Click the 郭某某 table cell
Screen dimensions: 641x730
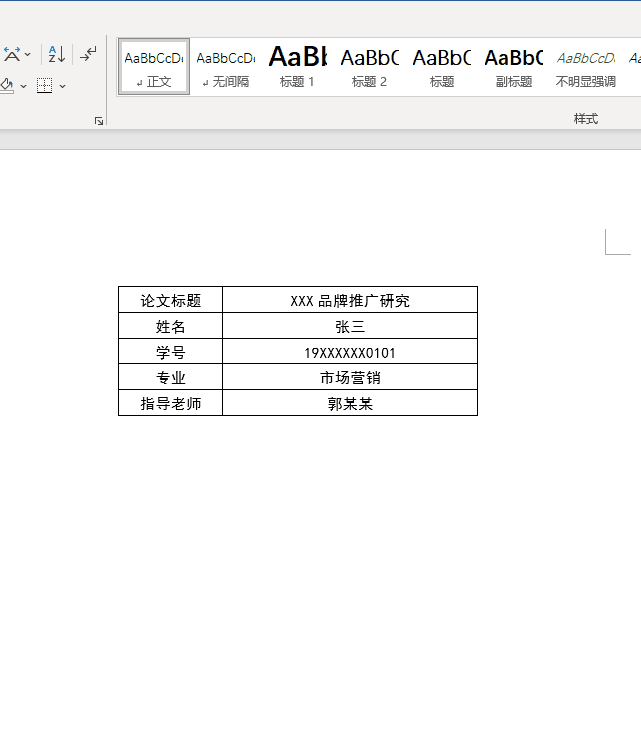tap(350, 403)
